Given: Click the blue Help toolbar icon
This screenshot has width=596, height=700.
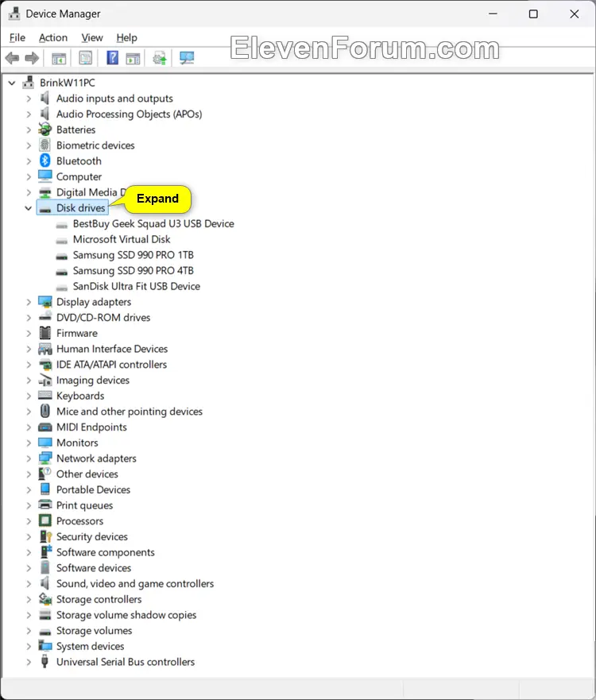Looking at the screenshot, I should [x=113, y=58].
